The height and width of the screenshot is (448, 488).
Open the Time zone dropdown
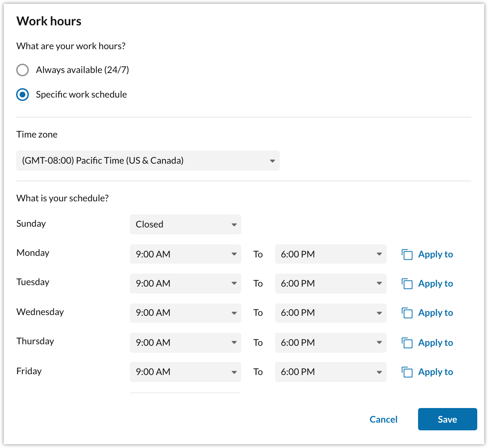pyautogui.click(x=148, y=161)
